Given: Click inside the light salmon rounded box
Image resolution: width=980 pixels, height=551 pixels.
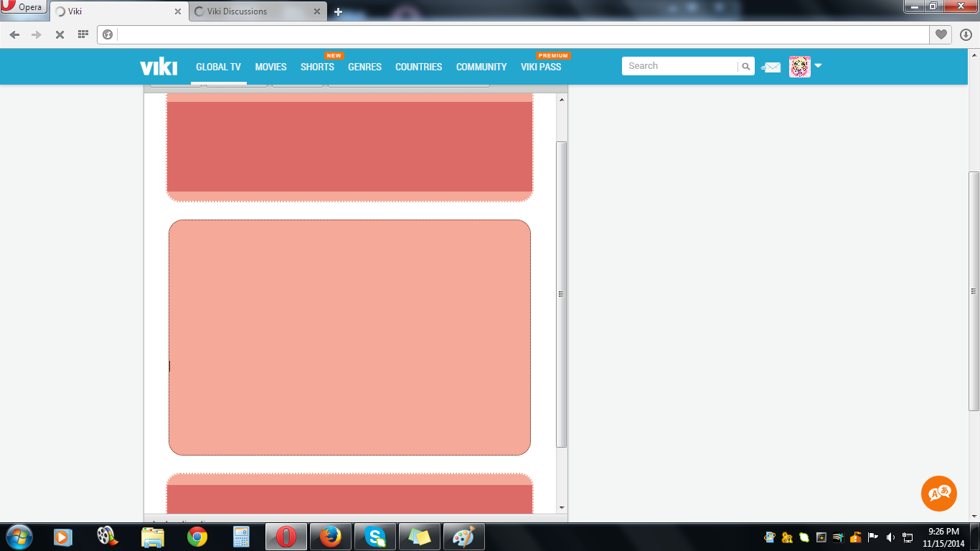Looking at the screenshot, I should click(349, 337).
